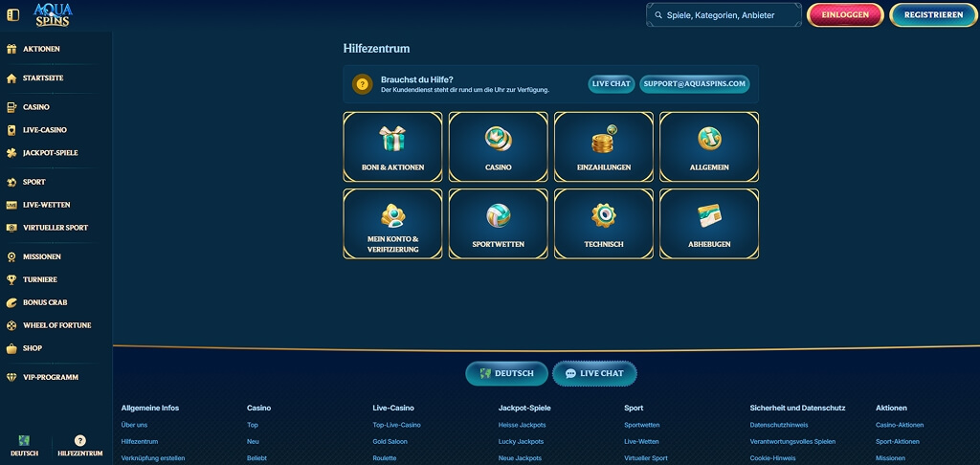Select Jackpot-Spiele in the sidebar menu
The width and height of the screenshot is (980, 465).
51,153
